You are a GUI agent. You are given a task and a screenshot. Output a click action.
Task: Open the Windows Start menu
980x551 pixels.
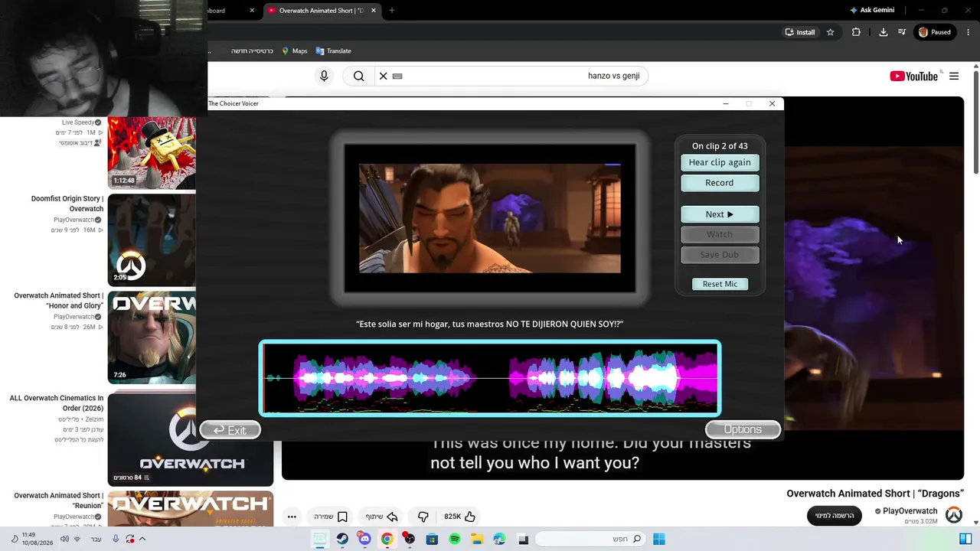point(658,540)
